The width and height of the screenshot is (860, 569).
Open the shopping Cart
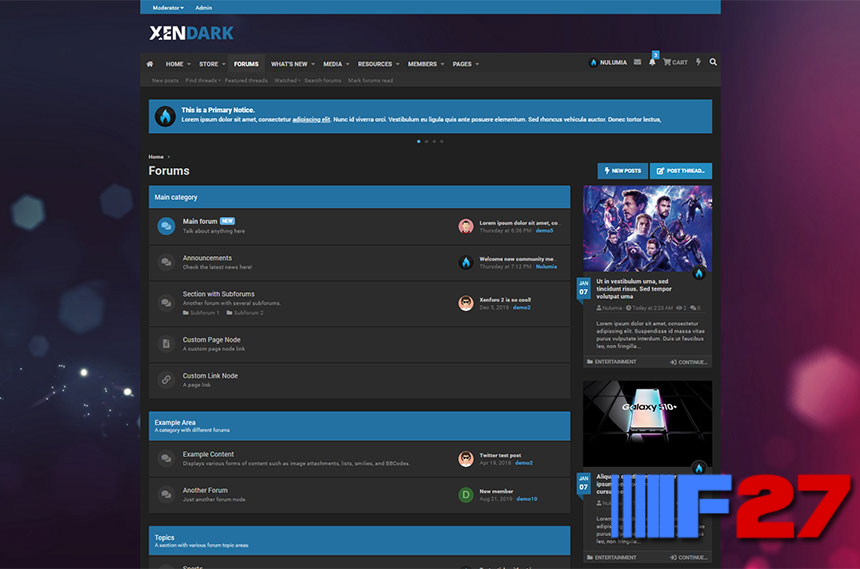coord(675,62)
